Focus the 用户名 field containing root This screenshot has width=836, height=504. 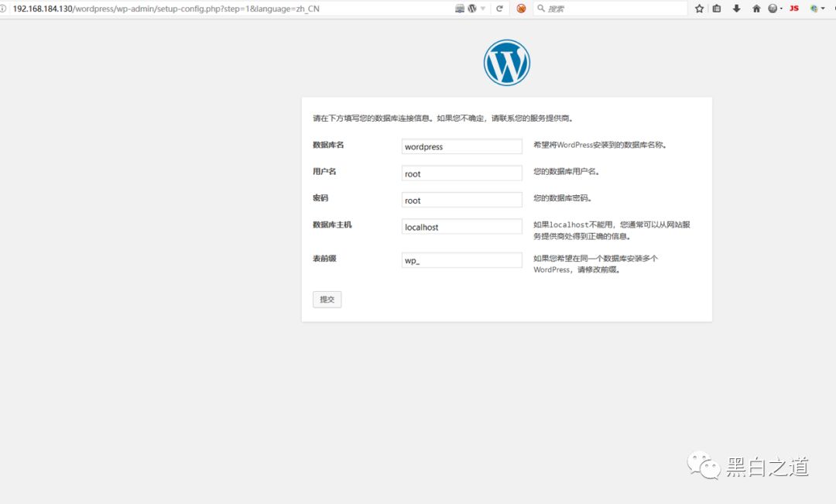click(x=461, y=173)
